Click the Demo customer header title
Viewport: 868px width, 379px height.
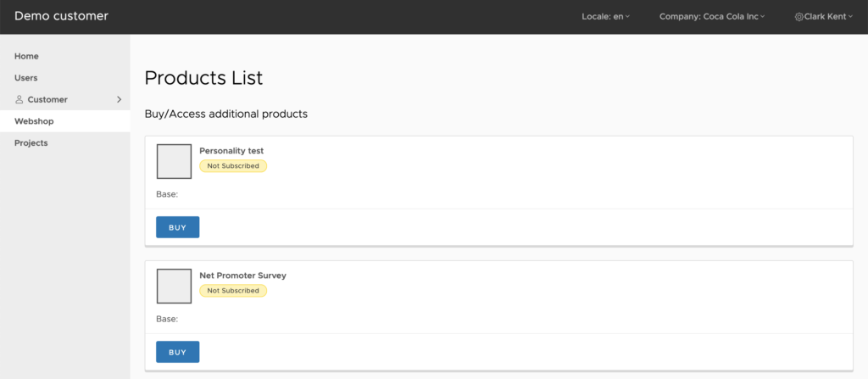point(61,16)
